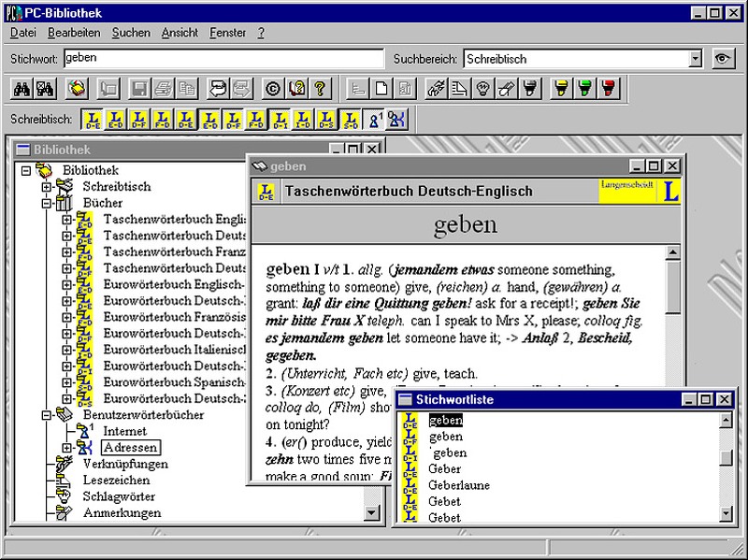
Task: Go back with the left arrow icon
Action: 218,89
